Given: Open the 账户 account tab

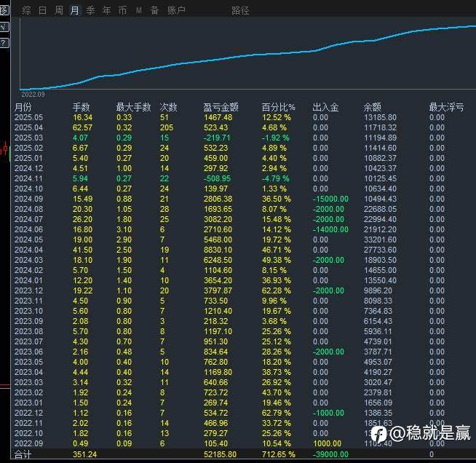Looking at the screenshot, I should coord(176,11).
